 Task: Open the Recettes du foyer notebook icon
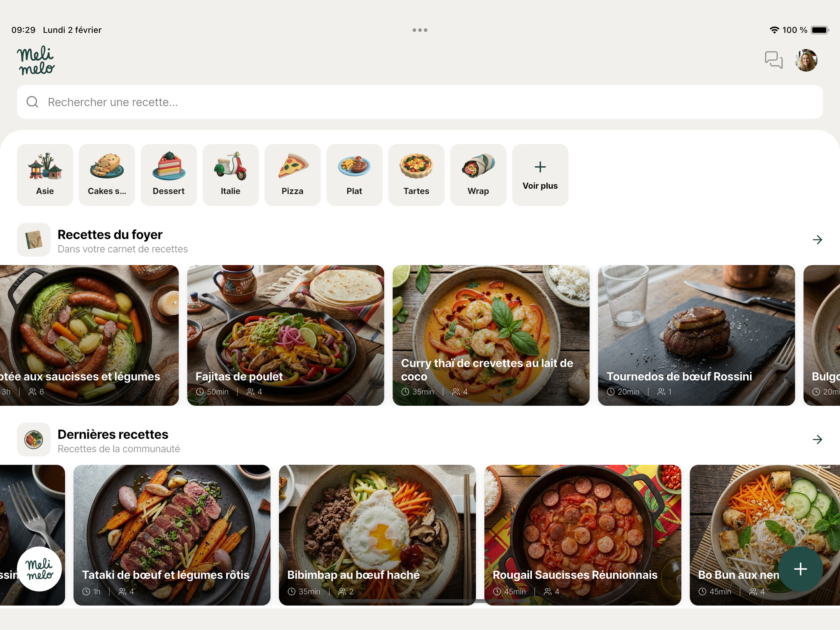click(x=34, y=240)
